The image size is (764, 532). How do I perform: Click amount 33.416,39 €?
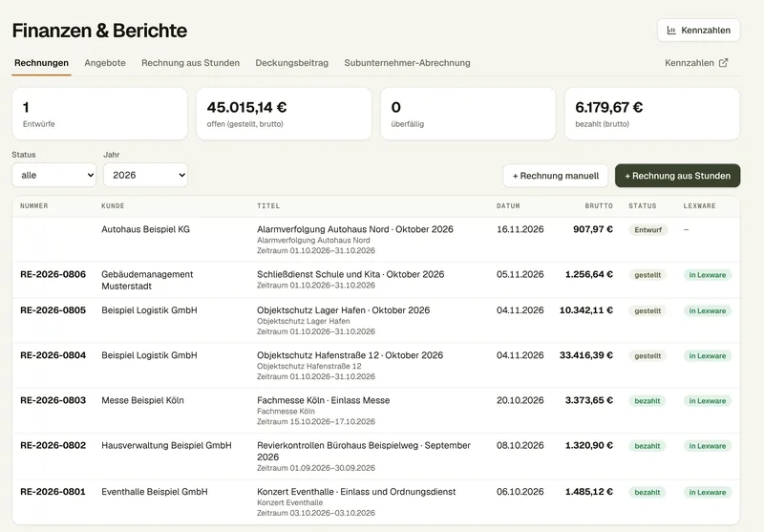586,355
